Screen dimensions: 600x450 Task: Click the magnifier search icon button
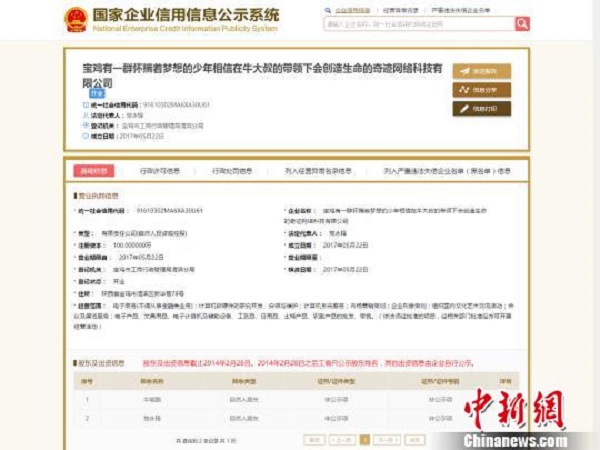coord(522,24)
